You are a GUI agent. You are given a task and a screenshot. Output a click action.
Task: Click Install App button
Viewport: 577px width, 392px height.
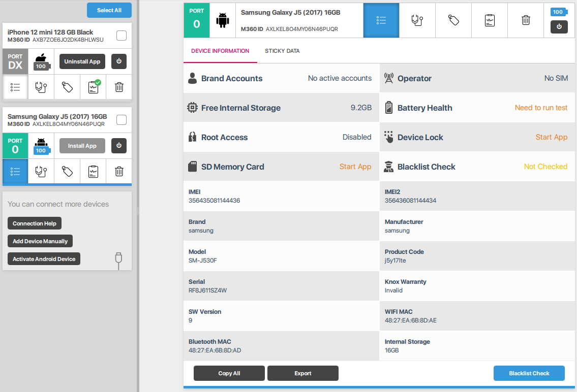[x=82, y=146]
